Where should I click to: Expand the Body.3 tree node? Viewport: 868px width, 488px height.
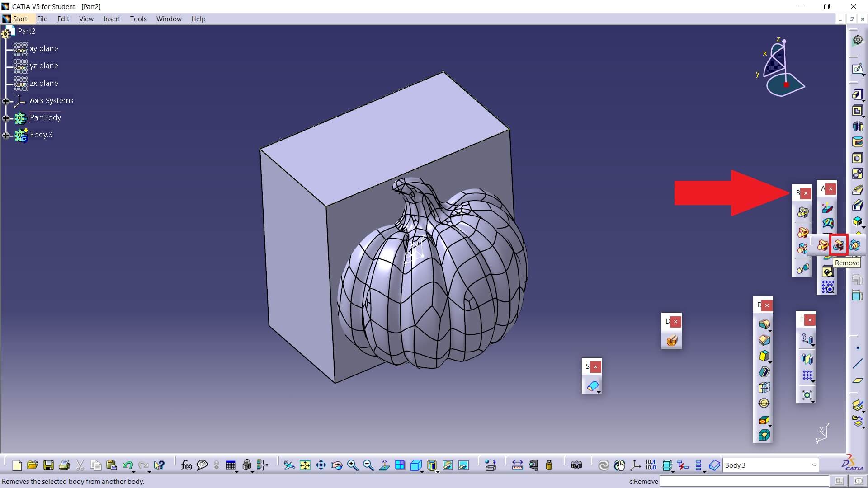click(5, 135)
